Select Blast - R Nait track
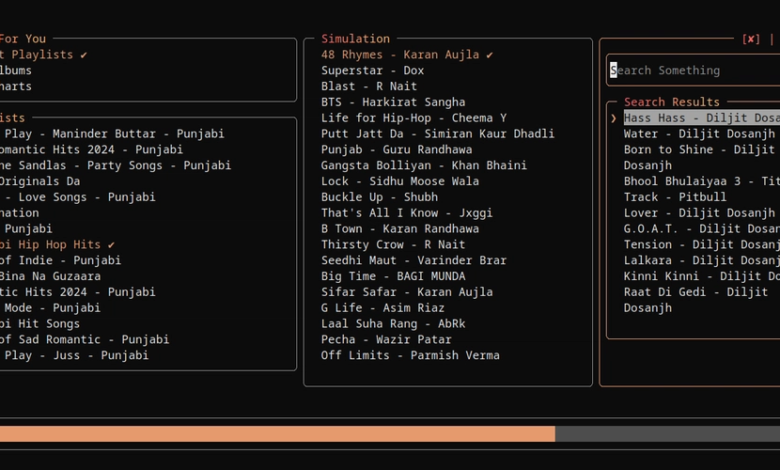The image size is (780, 470). (369, 87)
